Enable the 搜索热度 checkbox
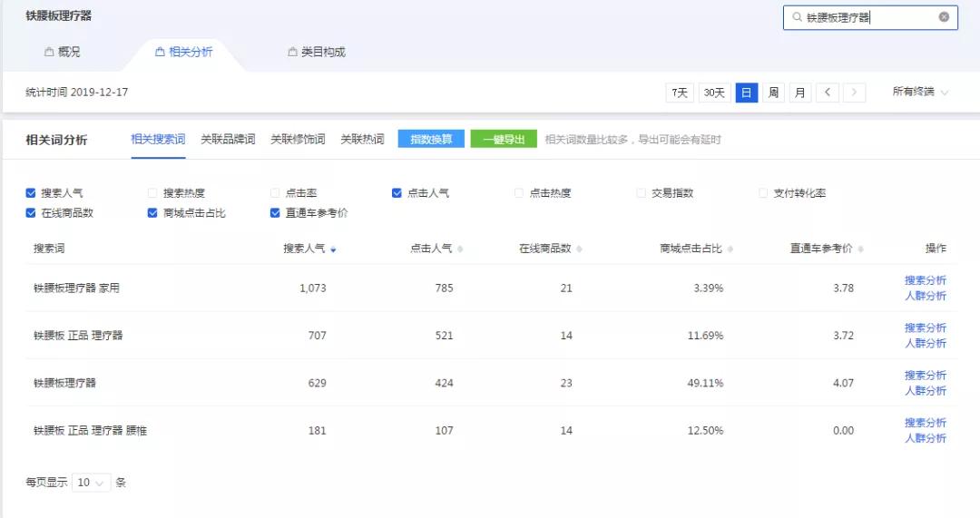This screenshot has width=980, height=518. coord(152,193)
